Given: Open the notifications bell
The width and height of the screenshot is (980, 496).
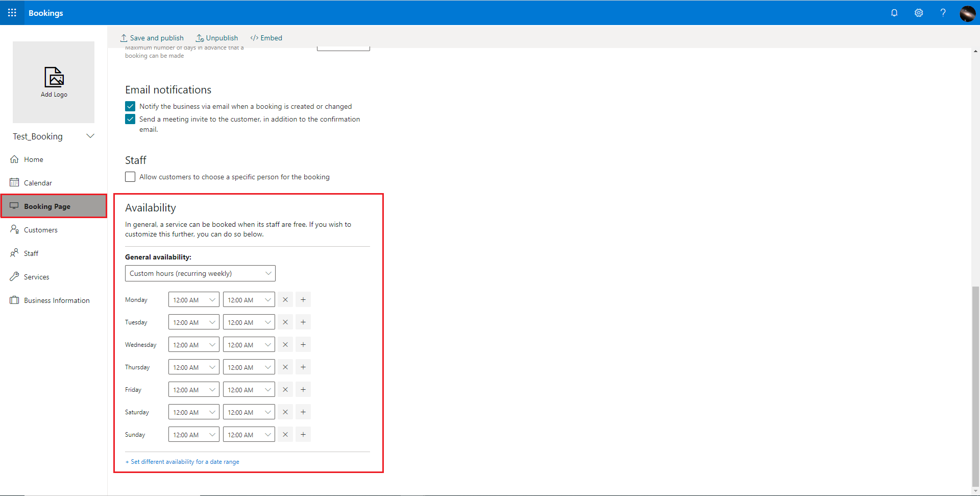Looking at the screenshot, I should click(x=894, y=13).
